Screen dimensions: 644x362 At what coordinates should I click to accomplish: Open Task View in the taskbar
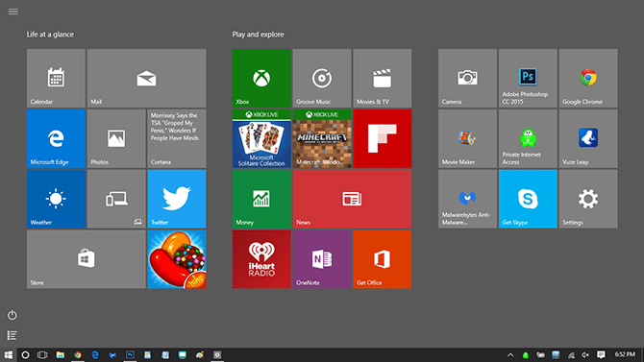point(42,355)
